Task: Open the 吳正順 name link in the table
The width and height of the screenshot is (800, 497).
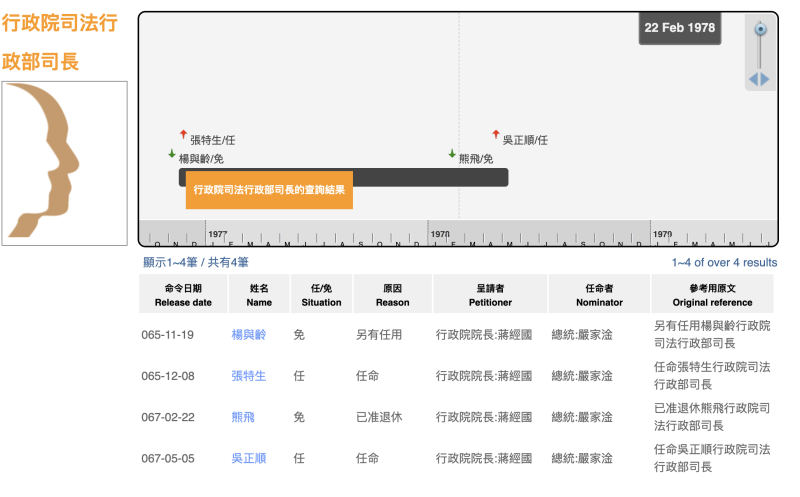Action: (249, 458)
